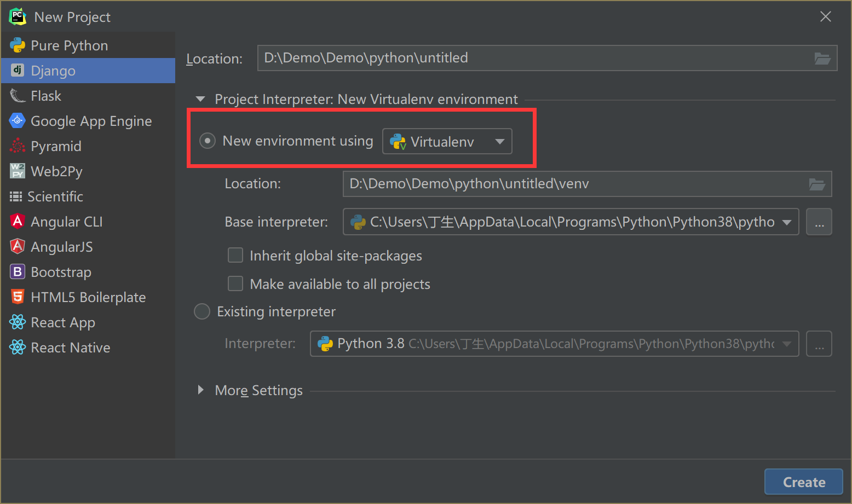The height and width of the screenshot is (504, 852).
Task: Open existing Interpreter Python 3.8 dropdown
Action: pyautogui.click(x=787, y=344)
